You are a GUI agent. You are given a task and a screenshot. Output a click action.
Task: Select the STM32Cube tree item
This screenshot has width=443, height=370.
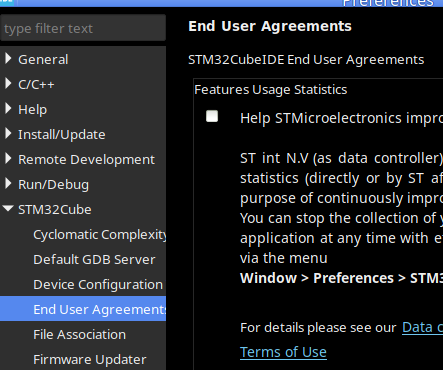55,210
